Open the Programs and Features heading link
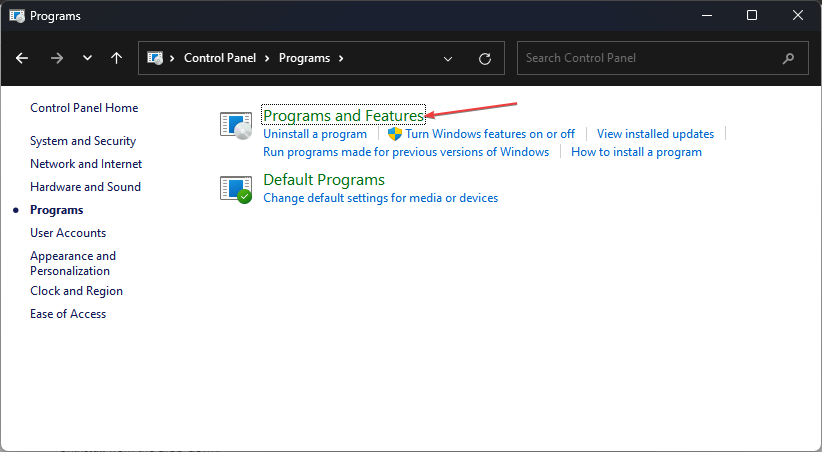This screenshot has height=452, width=822. pyautogui.click(x=343, y=116)
